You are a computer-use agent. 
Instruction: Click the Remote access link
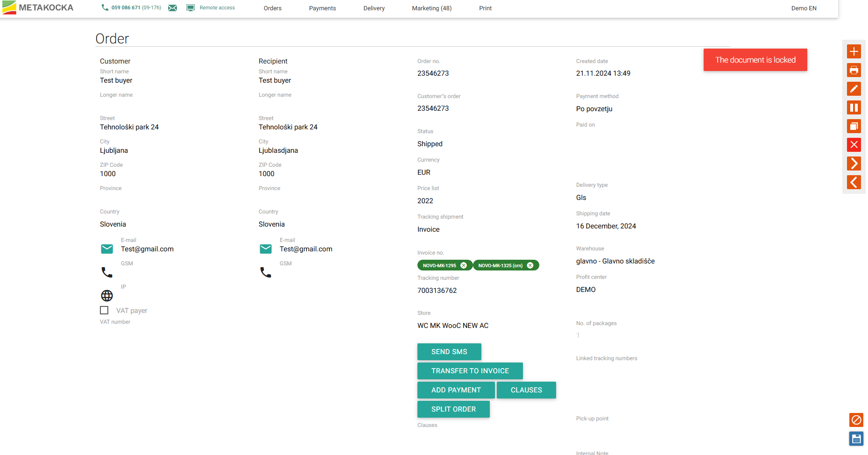click(217, 8)
